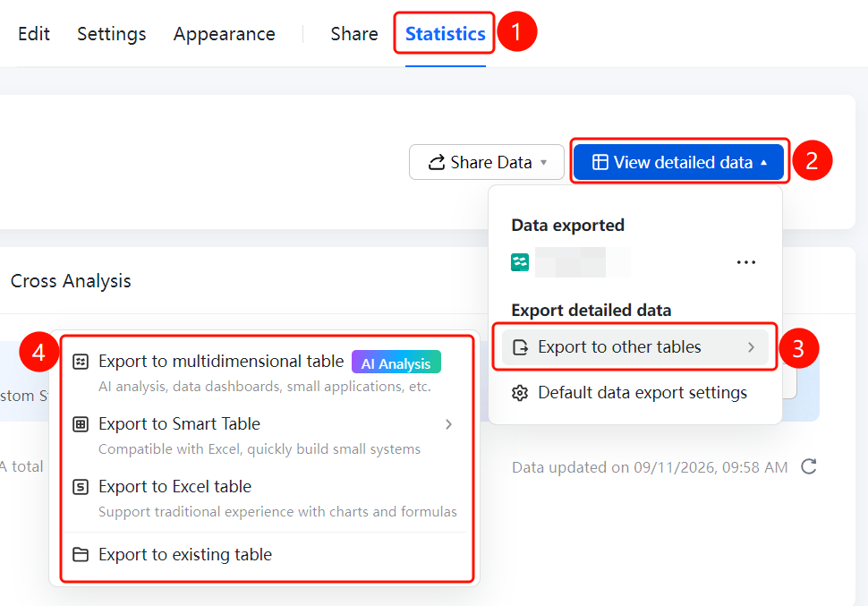868x606 pixels.
Task: Click the export file icon beside Export to other tables
Action: 521,347
